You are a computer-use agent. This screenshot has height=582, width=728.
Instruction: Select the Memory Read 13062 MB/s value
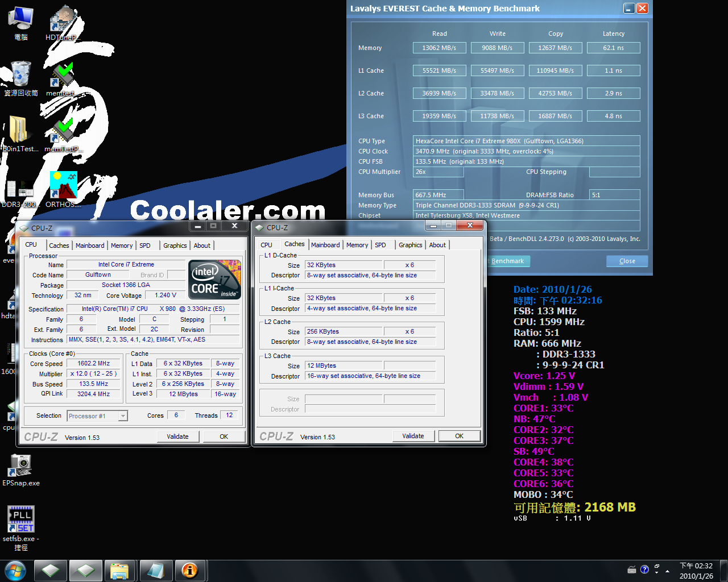[x=440, y=48]
